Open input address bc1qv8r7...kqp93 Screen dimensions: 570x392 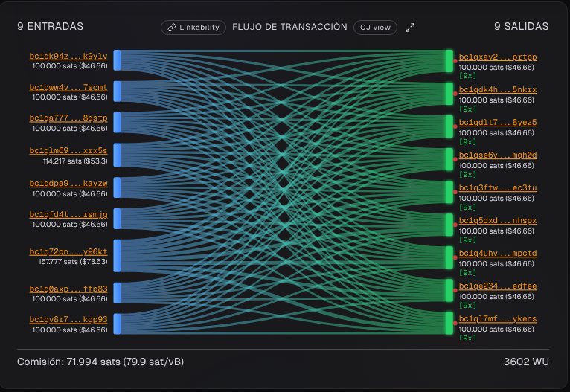click(x=68, y=319)
